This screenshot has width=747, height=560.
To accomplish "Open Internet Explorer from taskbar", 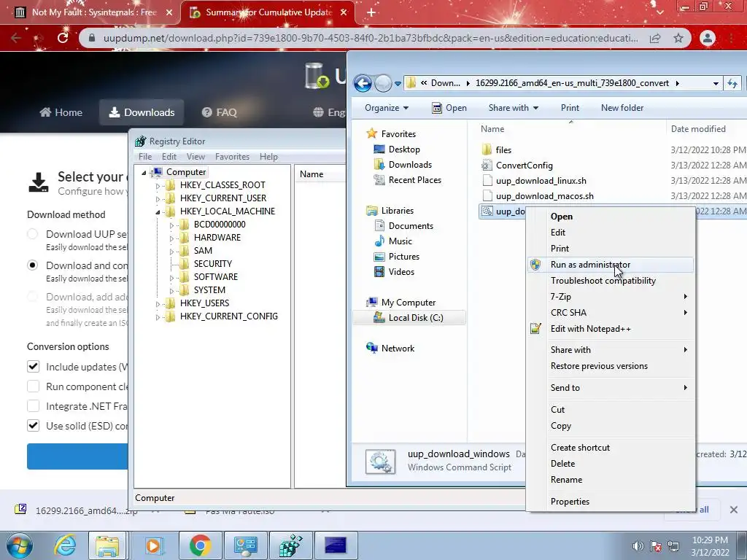I will click(x=65, y=545).
